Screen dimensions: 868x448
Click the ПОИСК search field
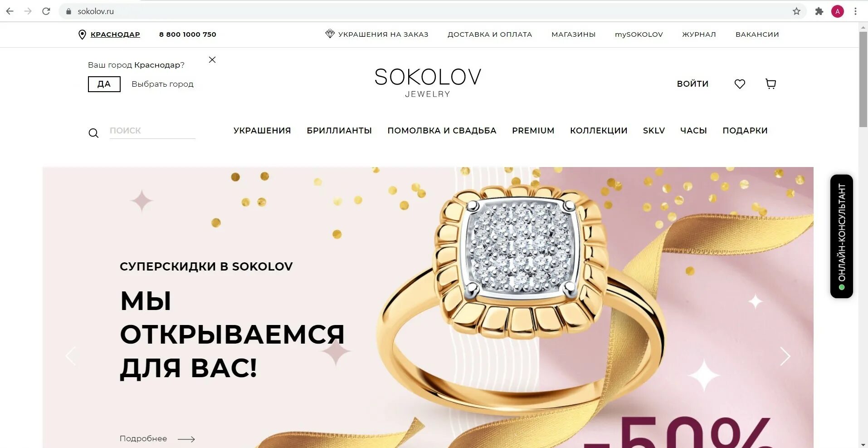(x=152, y=131)
